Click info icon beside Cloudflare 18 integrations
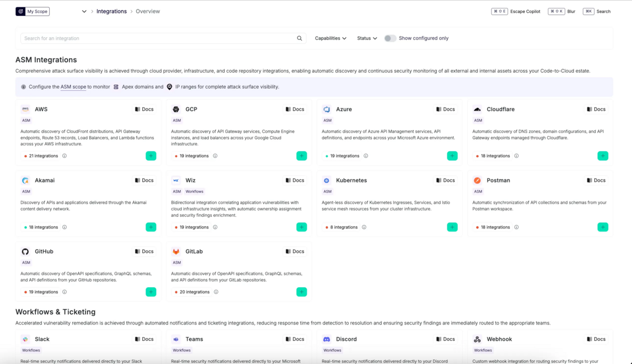This screenshot has width=632, height=364. [x=516, y=156]
